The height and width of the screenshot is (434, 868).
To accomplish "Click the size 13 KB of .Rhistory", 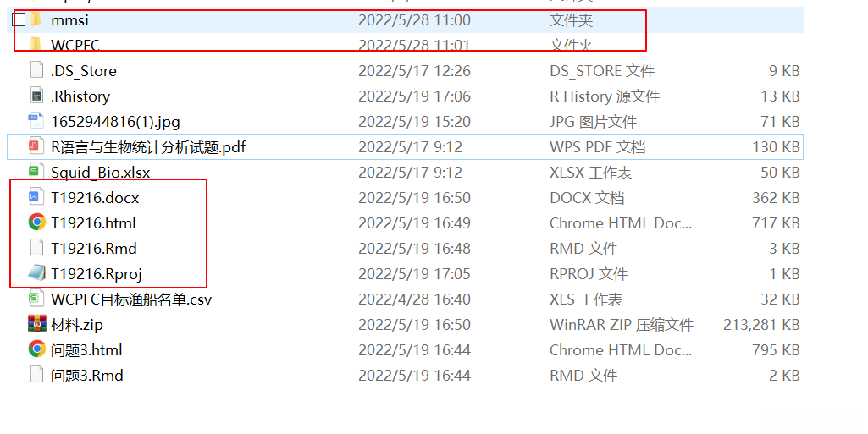I will (x=780, y=96).
